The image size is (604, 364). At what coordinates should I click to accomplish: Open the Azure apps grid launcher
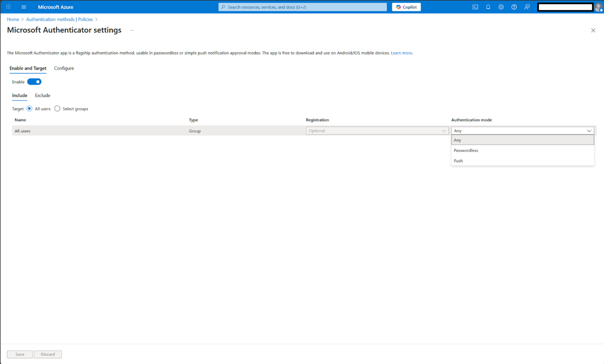coord(8,7)
